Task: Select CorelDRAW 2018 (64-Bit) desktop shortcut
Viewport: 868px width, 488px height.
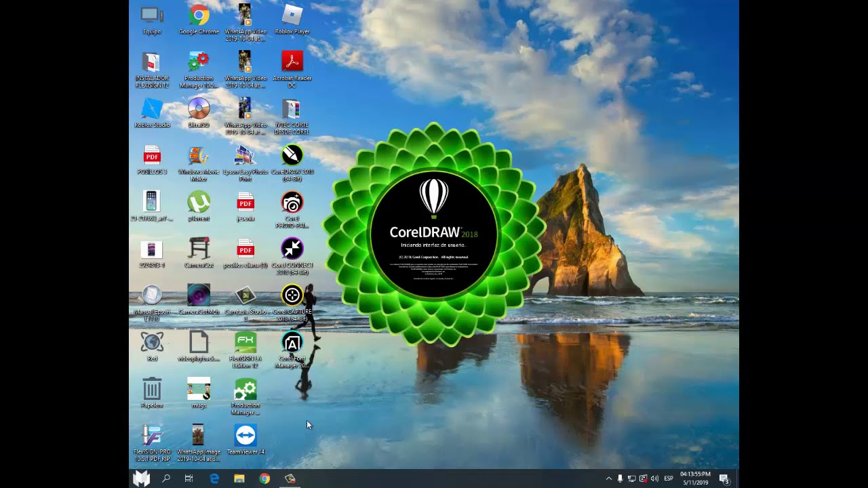Action: 292,163
